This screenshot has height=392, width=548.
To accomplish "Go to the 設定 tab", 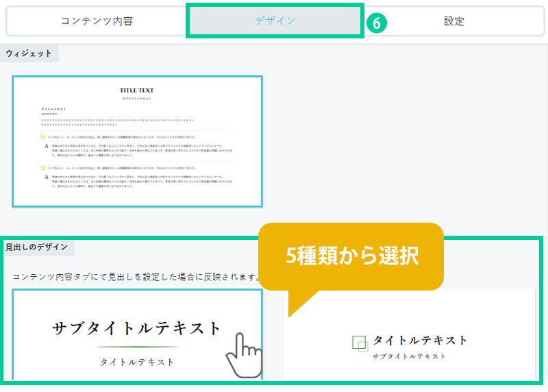I will (453, 21).
